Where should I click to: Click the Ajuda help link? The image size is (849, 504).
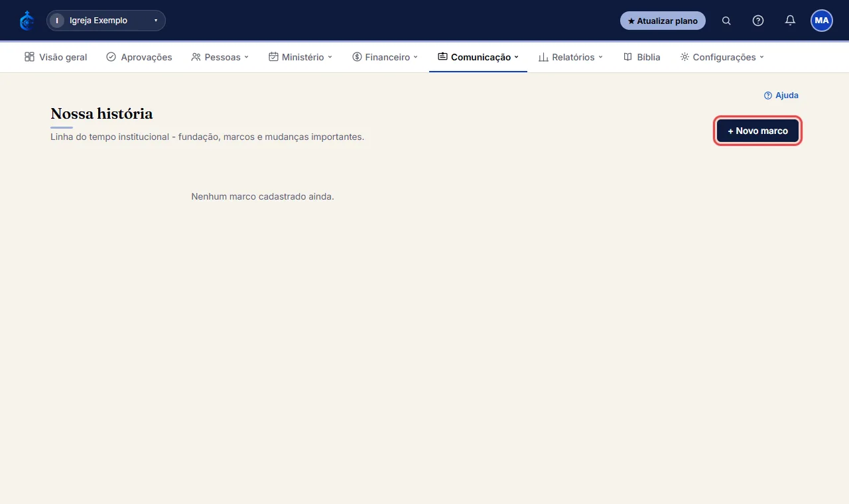[781, 95]
